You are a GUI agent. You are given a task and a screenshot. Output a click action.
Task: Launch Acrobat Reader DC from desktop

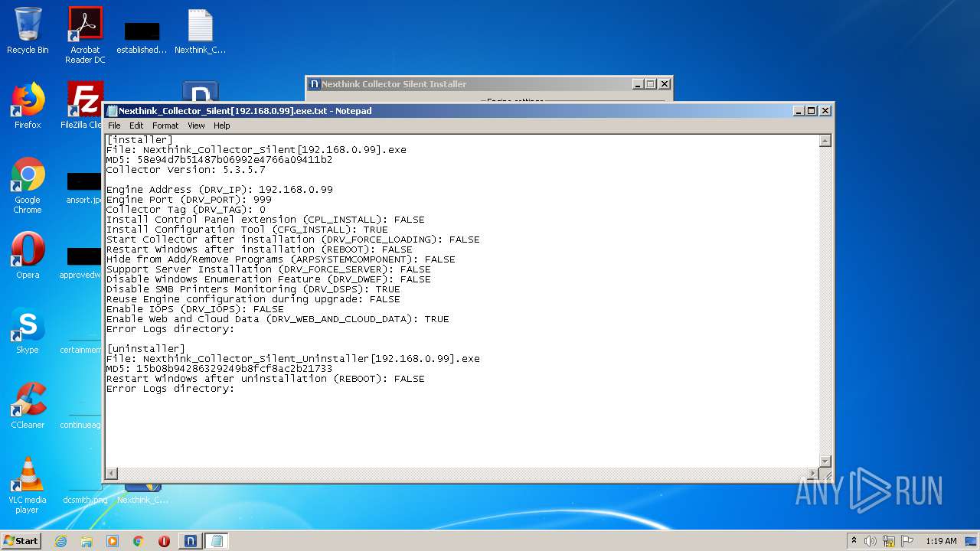pos(85,35)
